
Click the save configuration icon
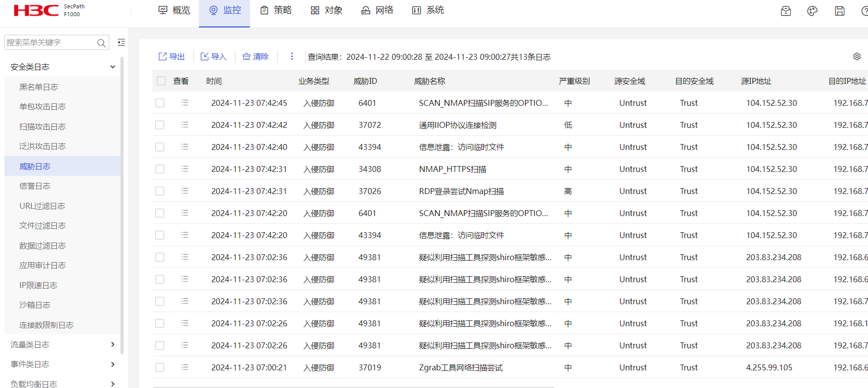click(840, 11)
